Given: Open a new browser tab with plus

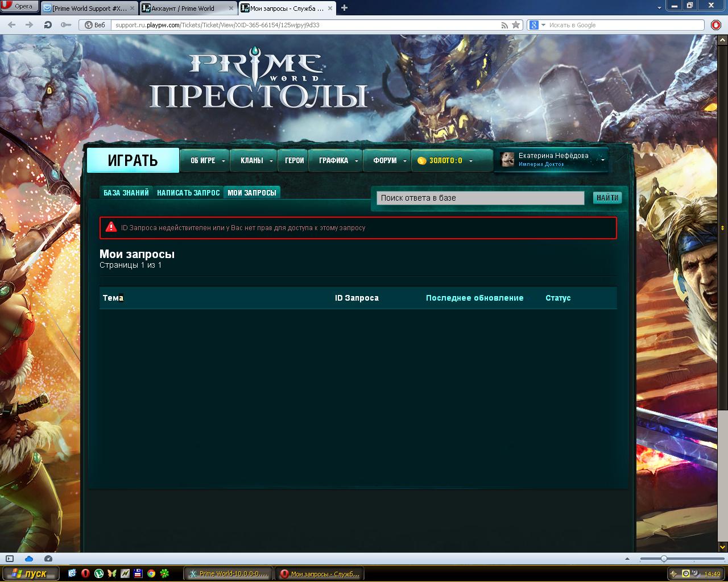Looking at the screenshot, I should pyautogui.click(x=344, y=8).
